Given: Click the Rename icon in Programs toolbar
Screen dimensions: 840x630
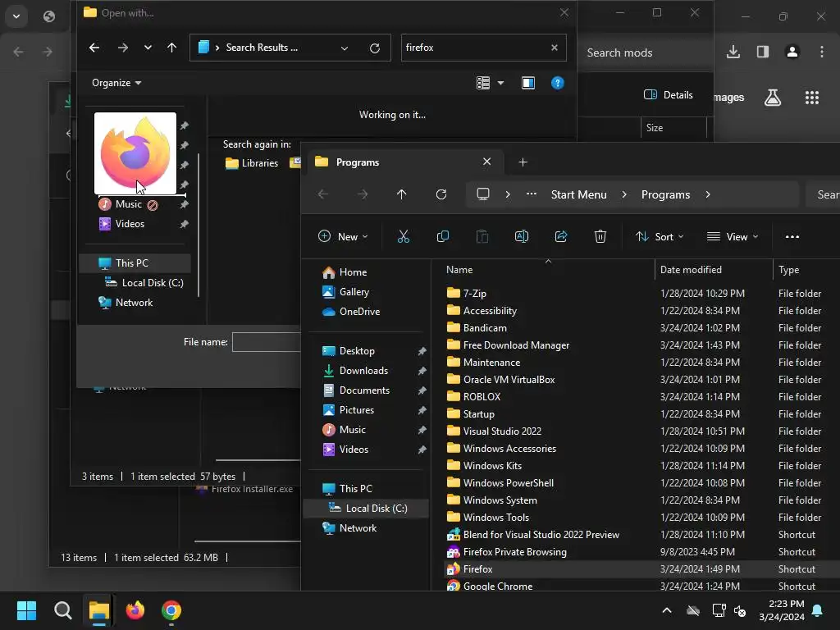Looking at the screenshot, I should point(521,236).
